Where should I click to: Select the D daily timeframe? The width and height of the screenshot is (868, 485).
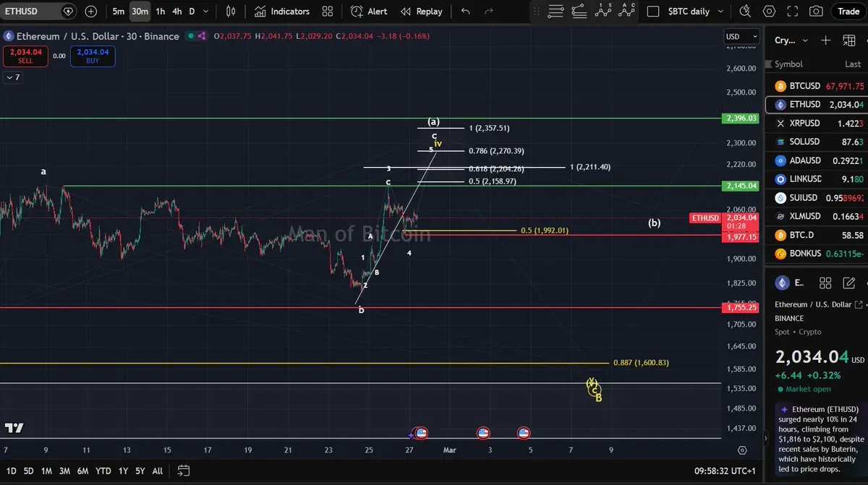pos(192,12)
